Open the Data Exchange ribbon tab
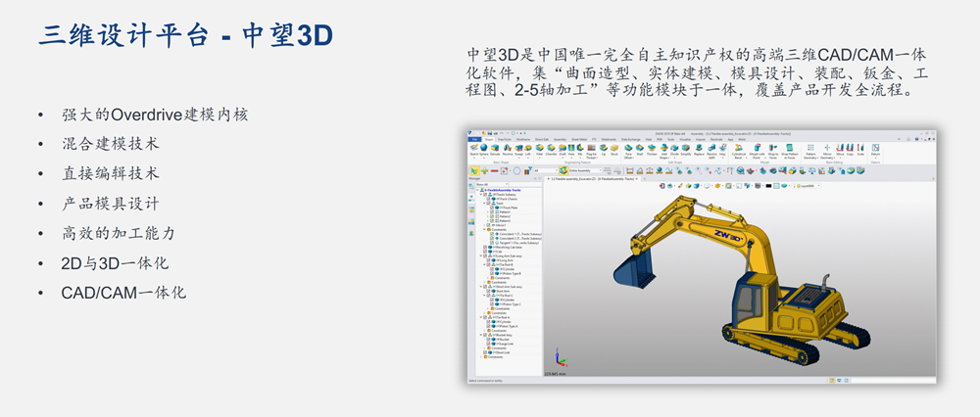This screenshot has width=980, height=417. click(630, 139)
